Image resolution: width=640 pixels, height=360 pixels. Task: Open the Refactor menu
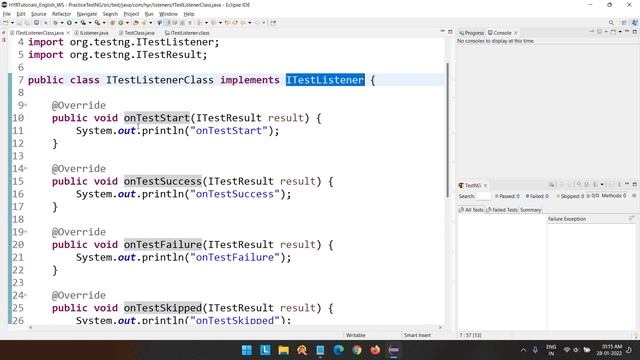(62, 14)
